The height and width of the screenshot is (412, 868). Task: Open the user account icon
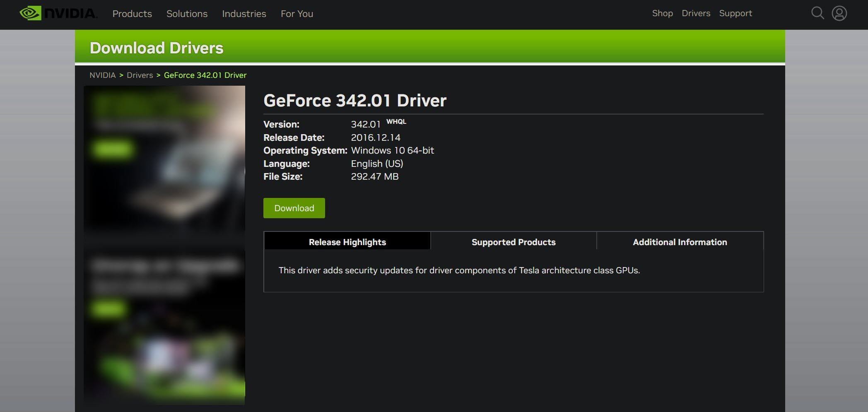click(839, 13)
